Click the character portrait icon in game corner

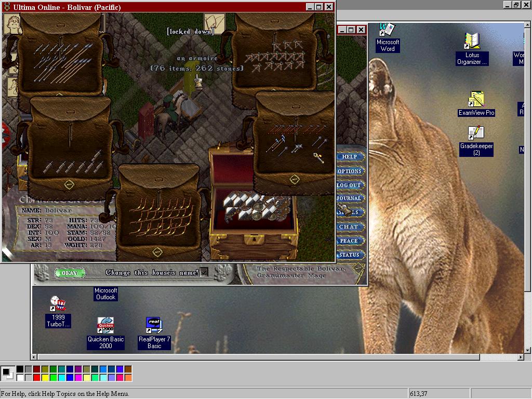pyautogui.click(x=11, y=24)
